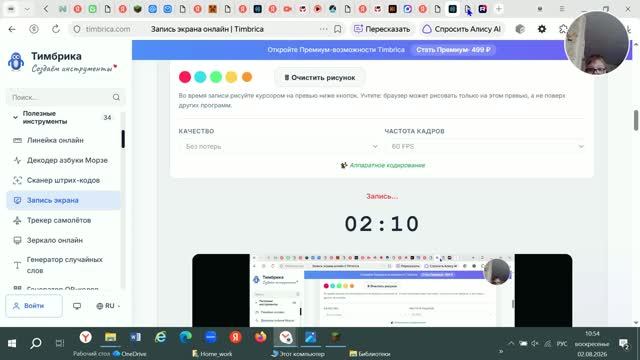Open the red Yandex Я taskbar icon
The width and height of the screenshot is (640, 360).
(x=235, y=337)
